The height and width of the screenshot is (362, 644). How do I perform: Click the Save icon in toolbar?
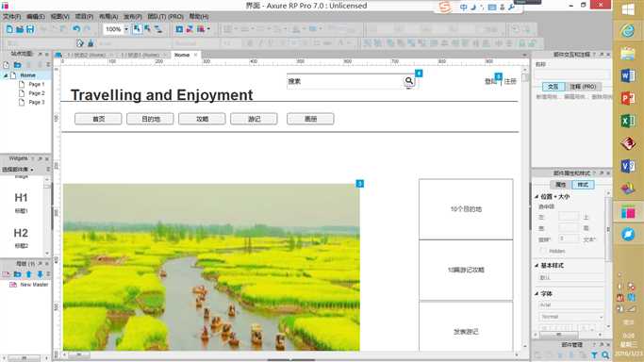pos(30,29)
